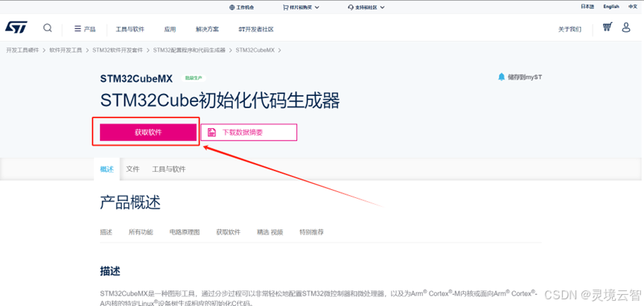Select the 工具与软件 tab below the buttons
This screenshot has height=306, width=644.
(x=169, y=169)
